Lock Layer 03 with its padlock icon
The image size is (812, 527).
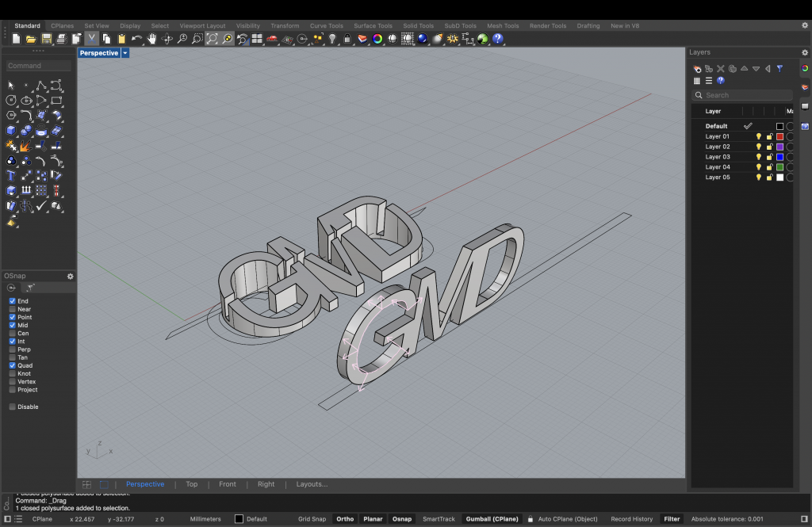coord(769,157)
